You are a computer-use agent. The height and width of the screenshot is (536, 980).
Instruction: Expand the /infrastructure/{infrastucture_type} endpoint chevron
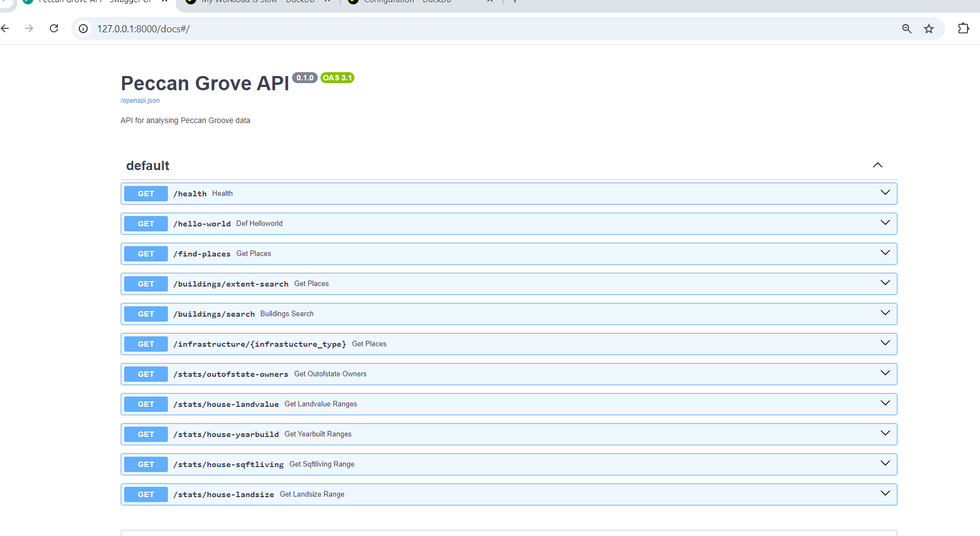(885, 343)
